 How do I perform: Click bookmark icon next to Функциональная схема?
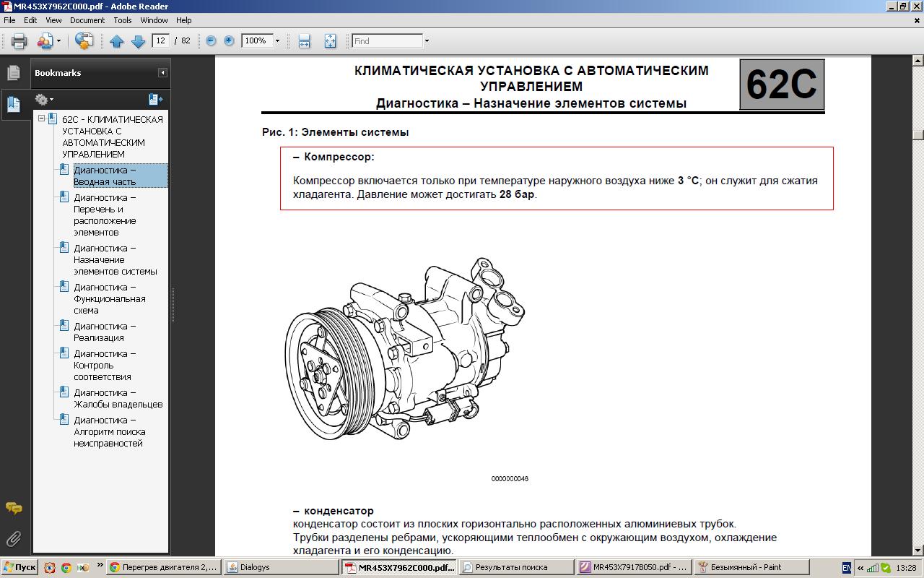pos(64,287)
